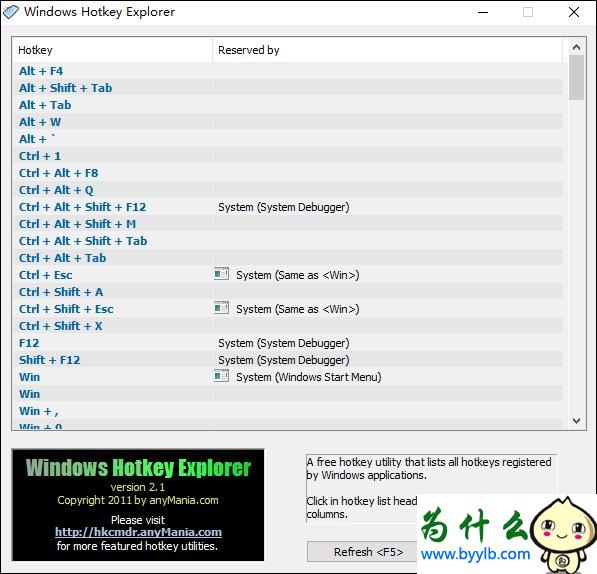Click the Windows Hotkey Explorer green logo text
The width and height of the screenshot is (597, 574).
pyautogui.click(x=138, y=467)
